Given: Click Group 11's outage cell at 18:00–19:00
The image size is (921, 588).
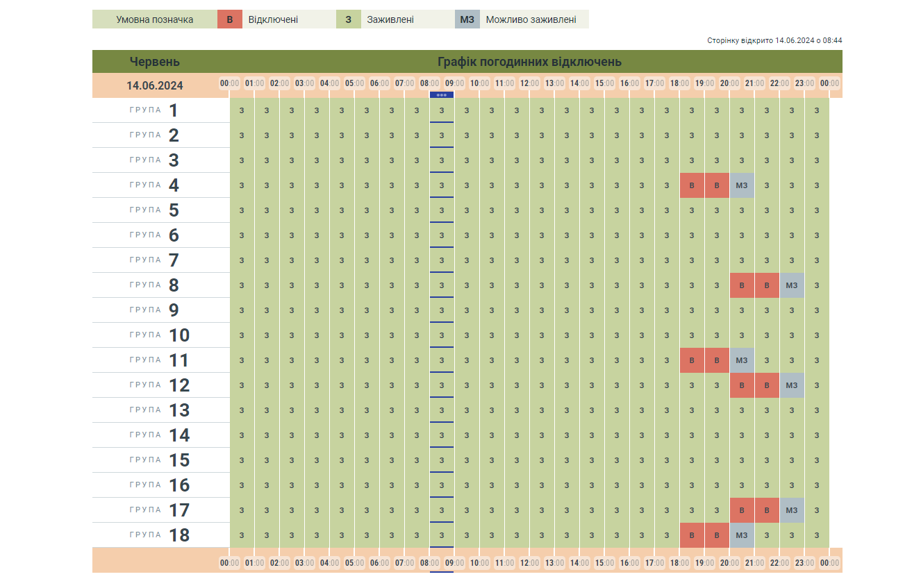Looking at the screenshot, I should (x=692, y=360).
